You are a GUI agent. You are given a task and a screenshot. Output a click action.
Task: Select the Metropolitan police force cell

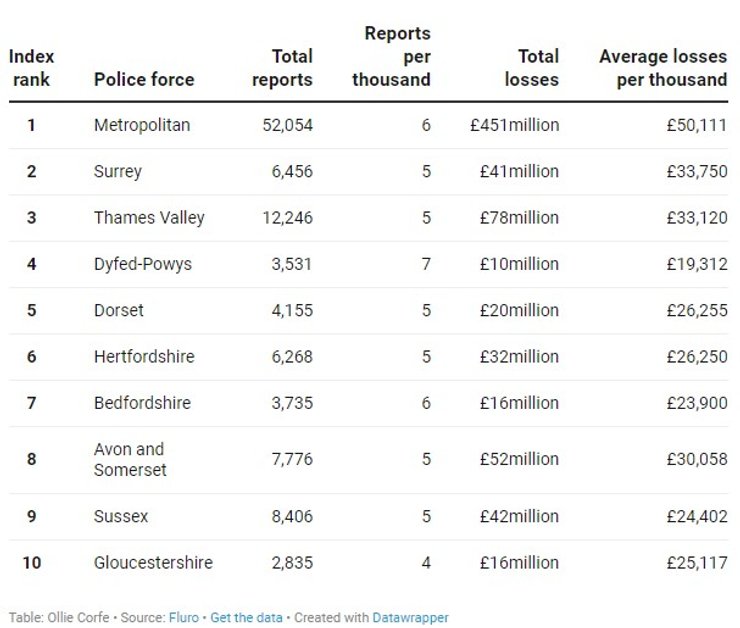142,125
